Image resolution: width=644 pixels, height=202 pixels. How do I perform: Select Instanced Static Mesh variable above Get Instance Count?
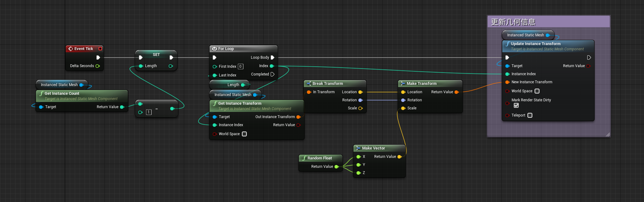[x=62, y=85]
